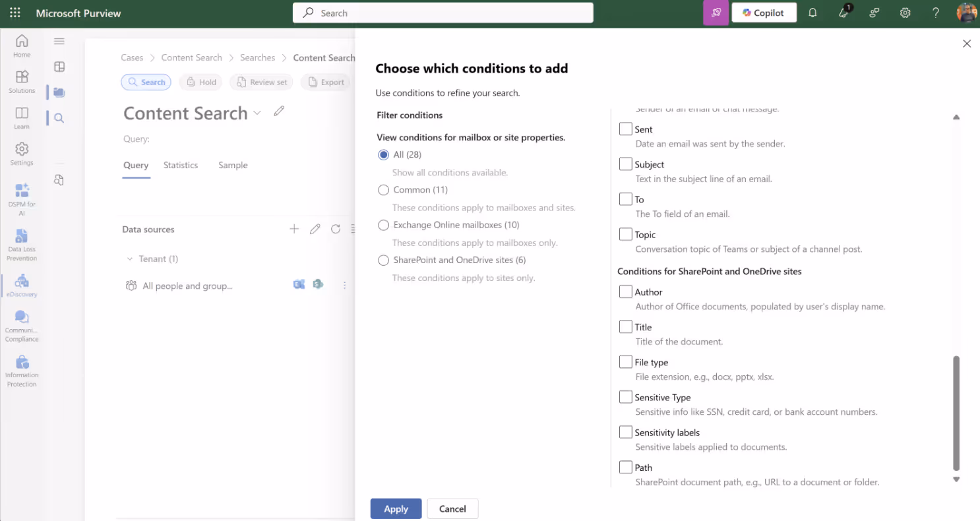Check the Sent condition checkbox

[626, 129]
